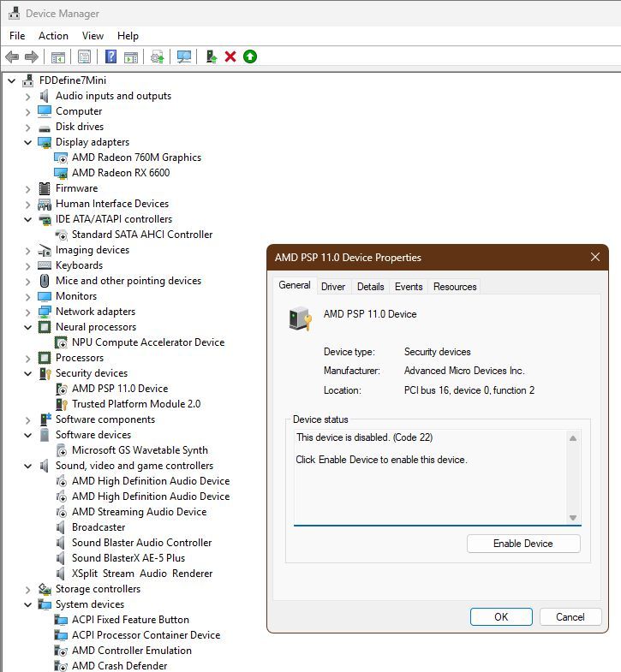
Task: Click the Monitors category icon
Action: 45,296
